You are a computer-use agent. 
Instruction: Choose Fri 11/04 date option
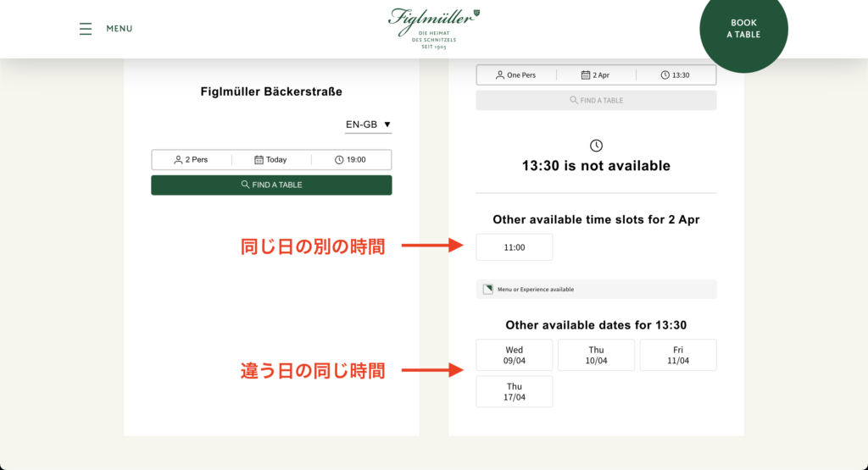678,355
